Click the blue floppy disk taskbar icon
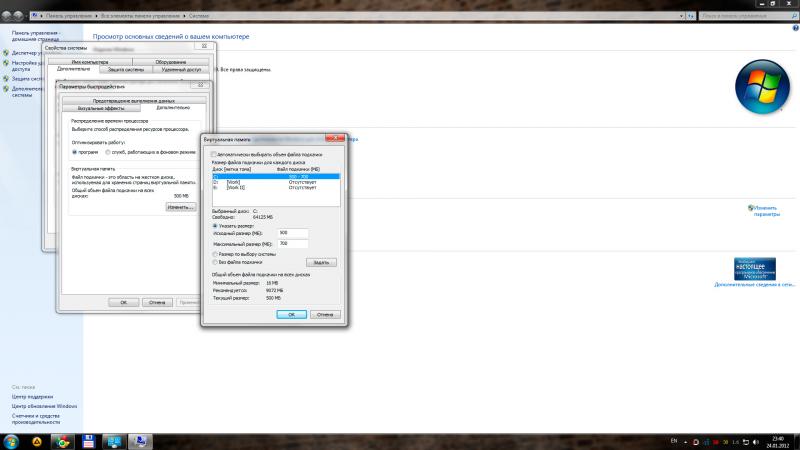The image size is (800, 450). [88, 442]
